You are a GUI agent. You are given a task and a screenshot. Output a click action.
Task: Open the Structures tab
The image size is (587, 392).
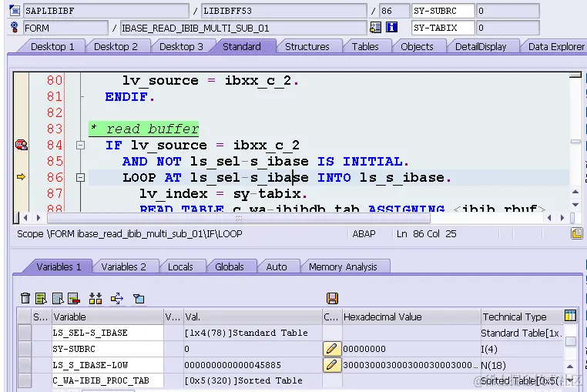click(307, 46)
